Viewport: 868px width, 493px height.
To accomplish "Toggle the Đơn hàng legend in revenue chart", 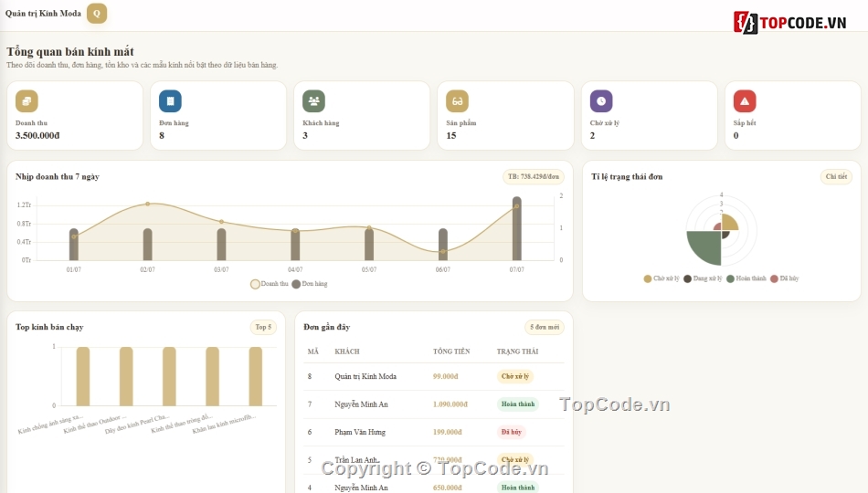I will pyautogui.click(x=310, y=284).
